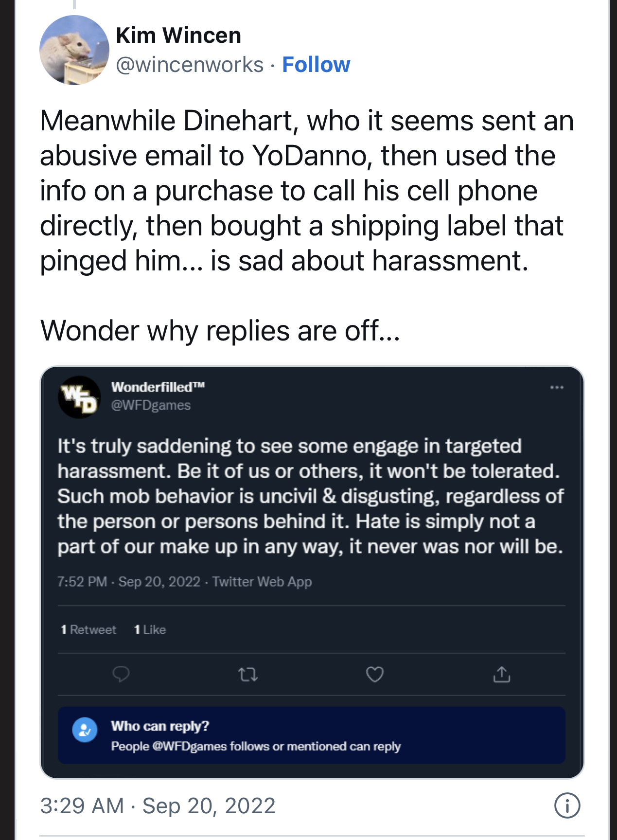The height and width of the screenshot is (840, 617).
Task: View the 1 Retweet count list
Action: [88, 630]
